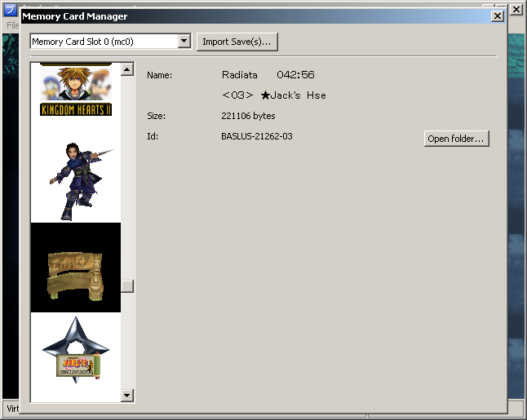Screen dimensions: 527x420
Task: Click the save list scroll up arrow
Action: (127, 69)
